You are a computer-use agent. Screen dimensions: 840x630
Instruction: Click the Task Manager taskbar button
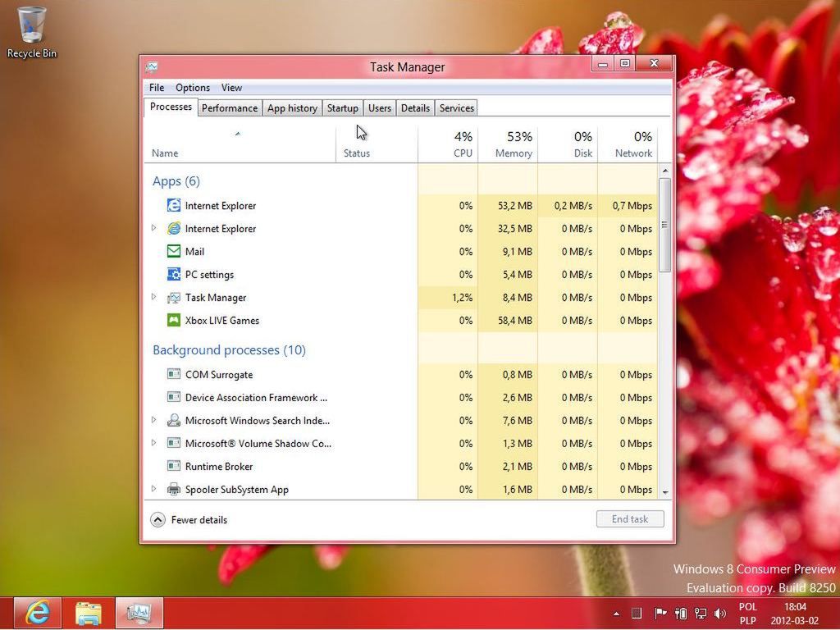pyautogui.click(x=139, y=613)
